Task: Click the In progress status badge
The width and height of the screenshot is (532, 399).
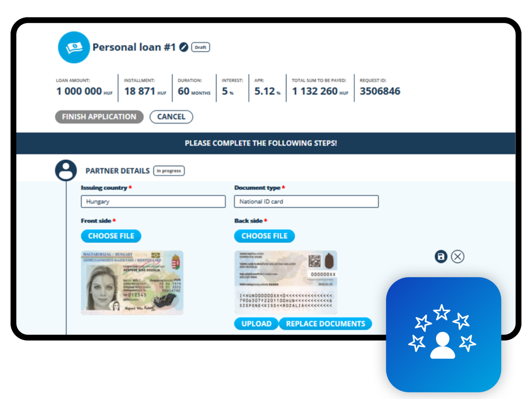Action: click(x=169, y=171)
